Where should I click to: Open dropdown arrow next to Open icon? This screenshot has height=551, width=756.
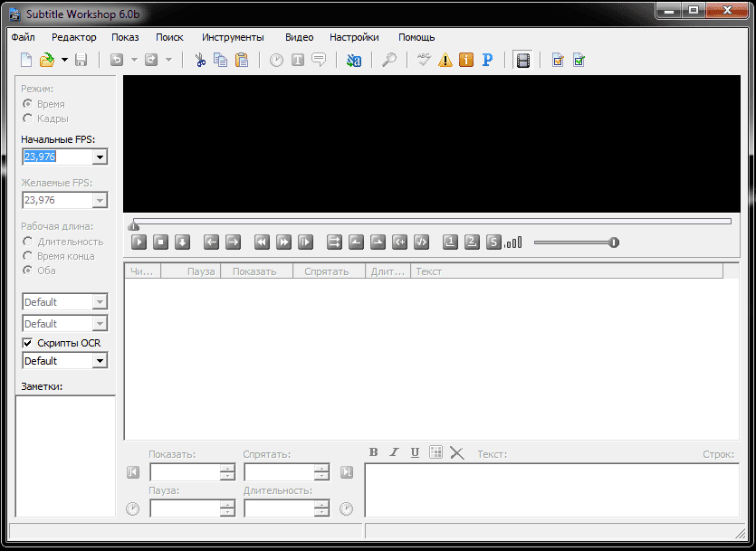tap(64, 61)
